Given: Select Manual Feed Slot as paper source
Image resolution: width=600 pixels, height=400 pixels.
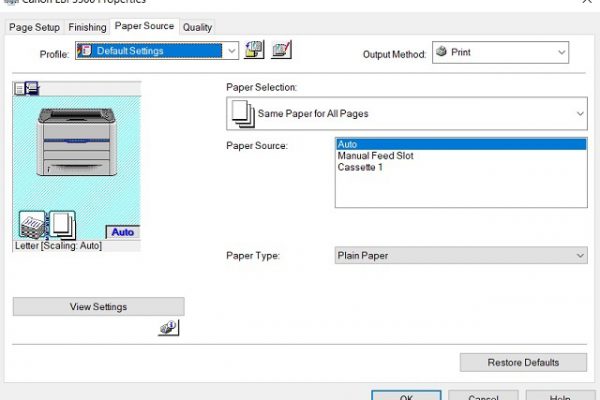Looking at the screenshot, I should tap(375, 156).
